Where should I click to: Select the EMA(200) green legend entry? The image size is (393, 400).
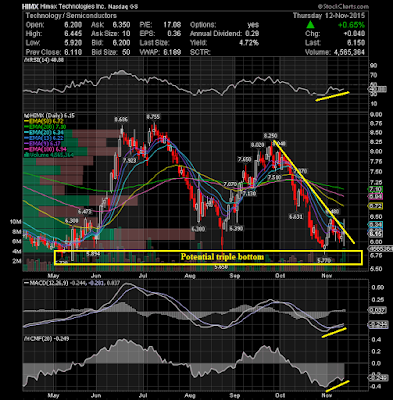point(45,127)
